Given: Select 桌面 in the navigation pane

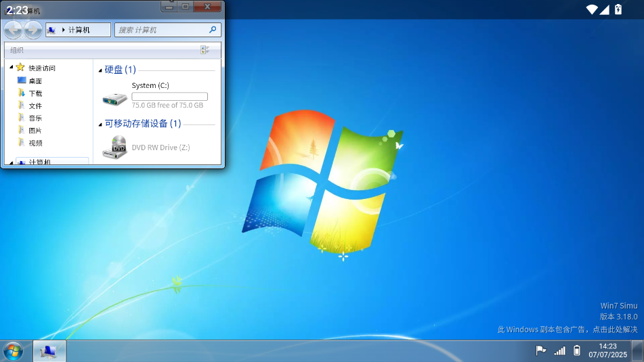Looking at the screenshot, I should 35,81.
